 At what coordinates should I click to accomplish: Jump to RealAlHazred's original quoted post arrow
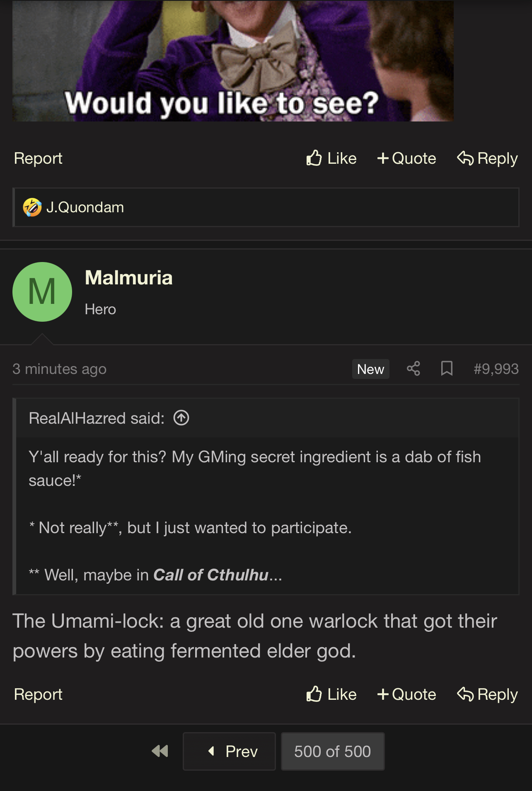(x=181, y=418)
